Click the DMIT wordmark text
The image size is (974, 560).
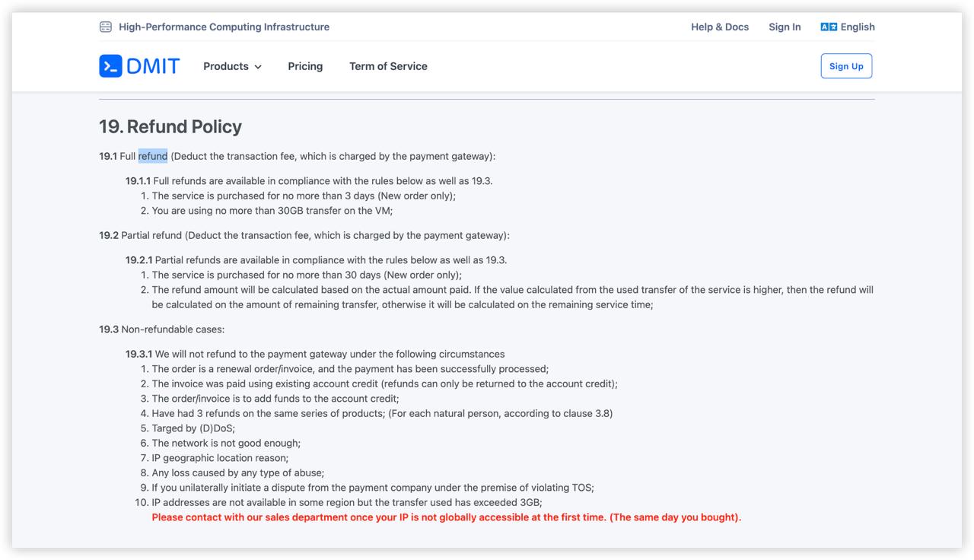(x=153, y=66)
